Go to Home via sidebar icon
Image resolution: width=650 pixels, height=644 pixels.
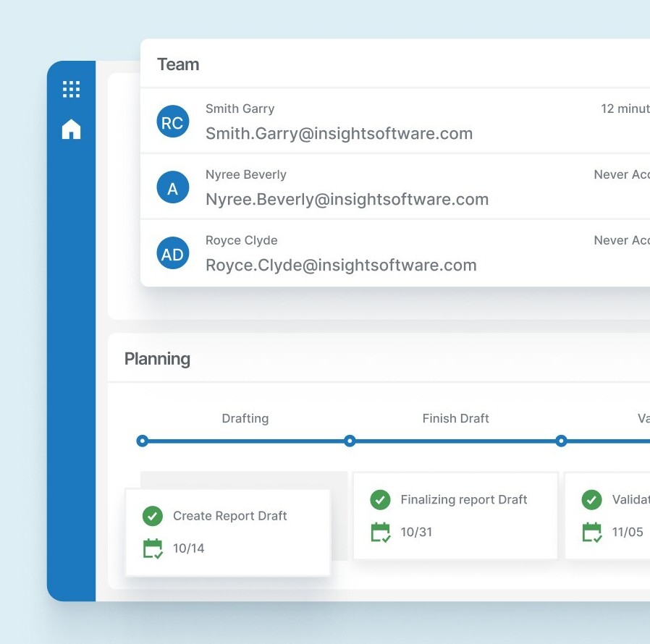coord(71,130)
